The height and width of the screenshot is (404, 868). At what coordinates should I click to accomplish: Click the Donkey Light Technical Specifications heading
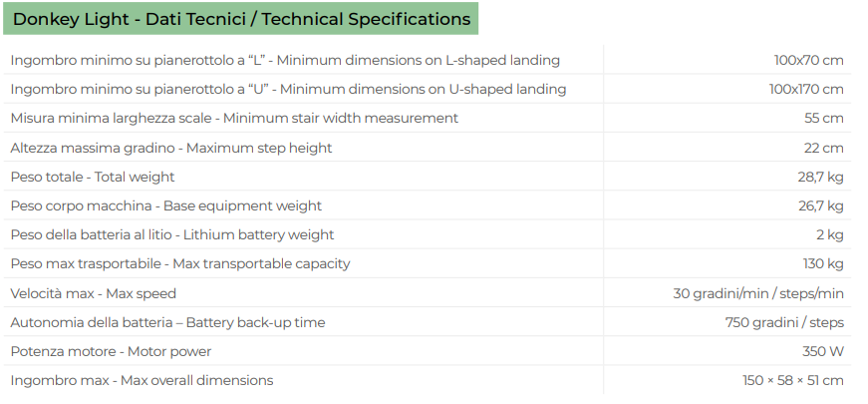click(241, 19)
